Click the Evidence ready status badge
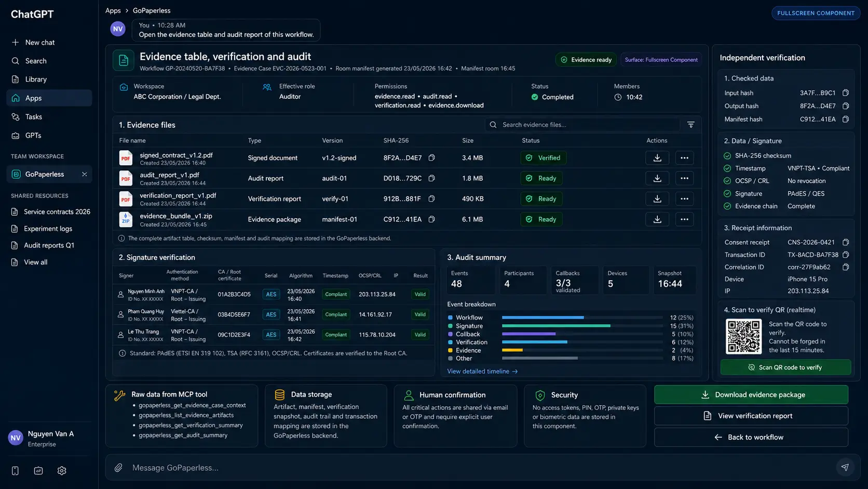The width and height of the screenshot is (868, 489). [586, 60]
